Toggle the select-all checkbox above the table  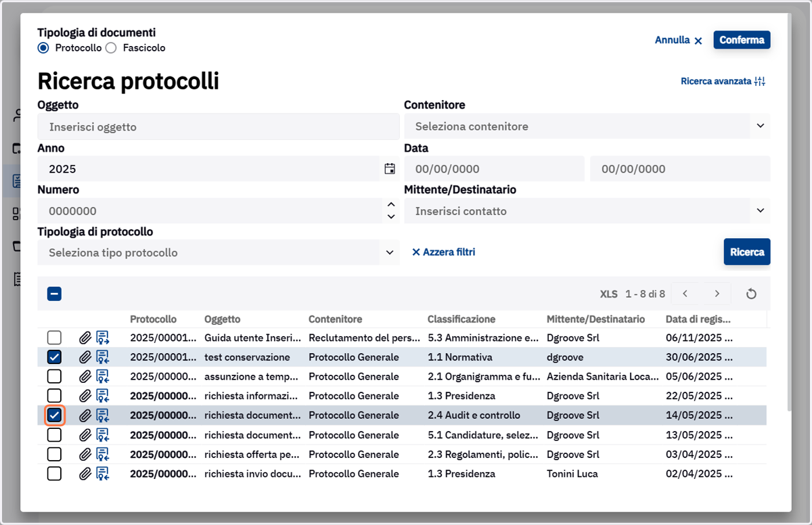[x=55, y=294]
